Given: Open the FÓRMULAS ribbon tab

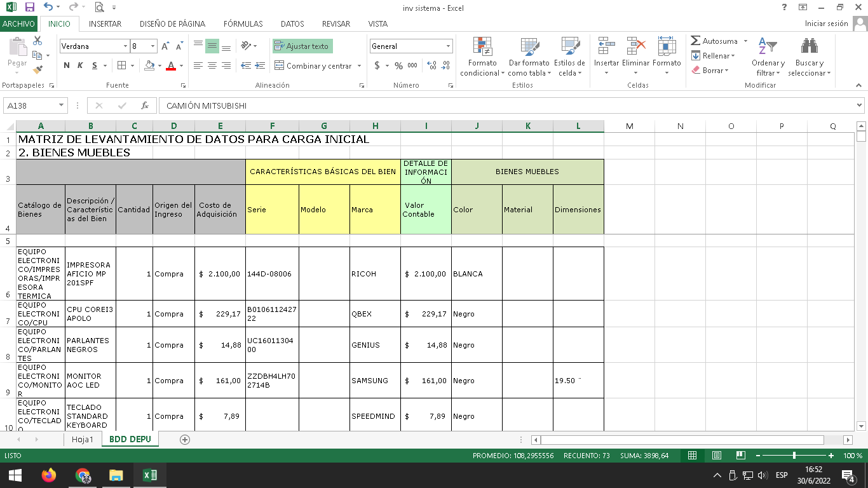Looking at the screenshot, I should click(x=243, y=24).
